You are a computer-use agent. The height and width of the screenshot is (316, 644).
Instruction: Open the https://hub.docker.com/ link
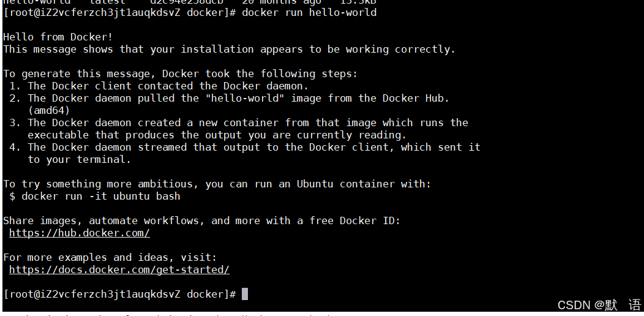[80, 233]
